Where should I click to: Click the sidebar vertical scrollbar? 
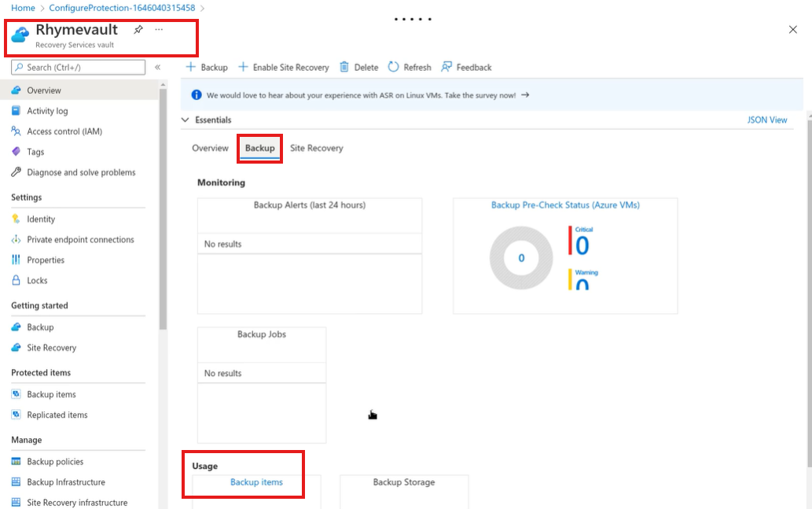pos(164,209)
